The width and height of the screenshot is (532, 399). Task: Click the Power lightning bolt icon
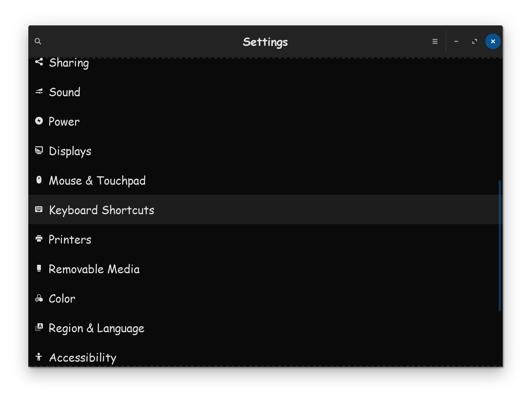pyautogui.click(x=39, y=121)
